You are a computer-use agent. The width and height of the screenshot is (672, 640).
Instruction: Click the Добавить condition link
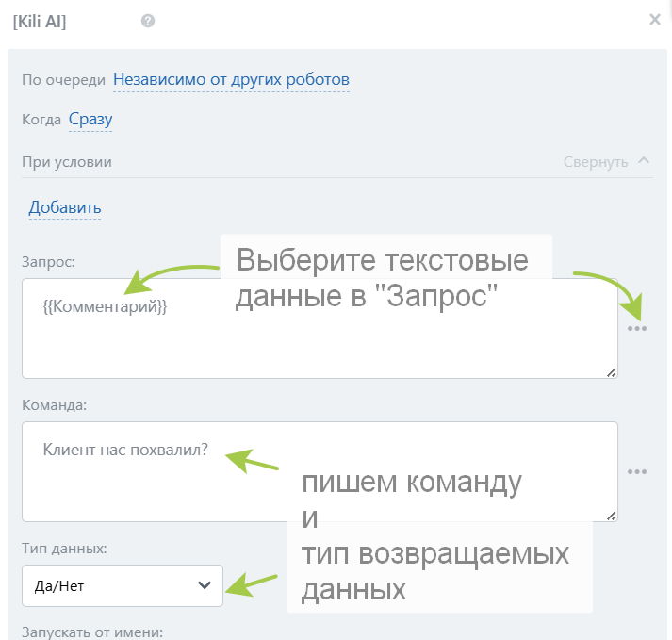click(x=65, y=207)
